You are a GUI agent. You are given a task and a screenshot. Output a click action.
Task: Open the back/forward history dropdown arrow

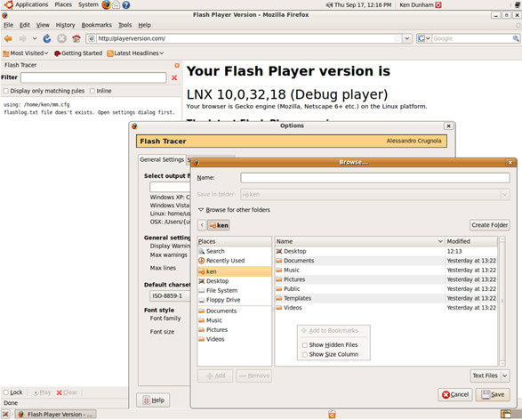click(x=35, y=38)
